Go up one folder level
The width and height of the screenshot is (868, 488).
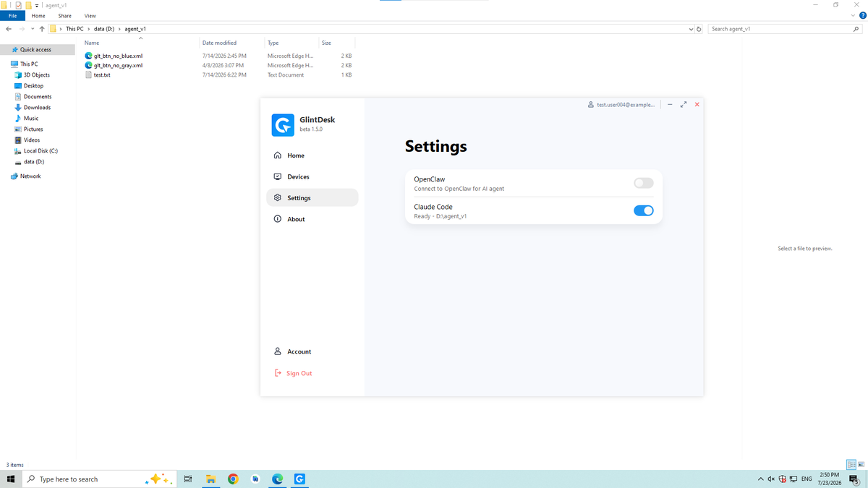pos(42,29)
